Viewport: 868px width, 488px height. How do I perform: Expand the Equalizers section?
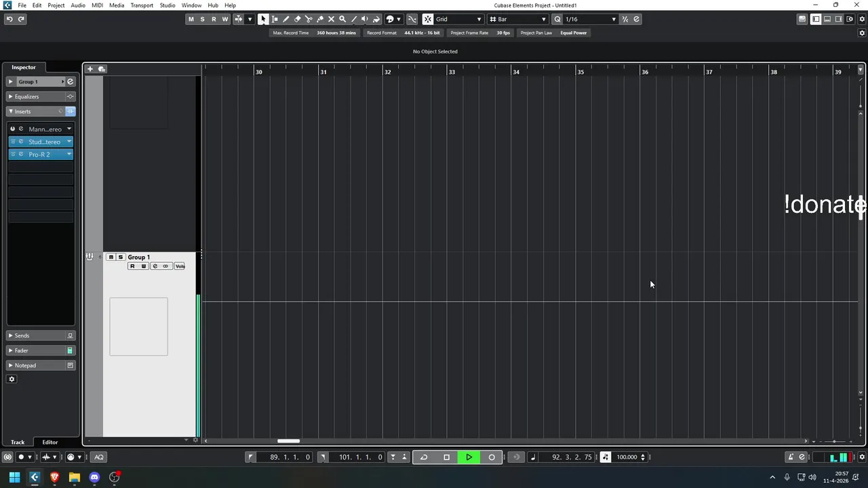pyautogui.click(x=10, y=96)
